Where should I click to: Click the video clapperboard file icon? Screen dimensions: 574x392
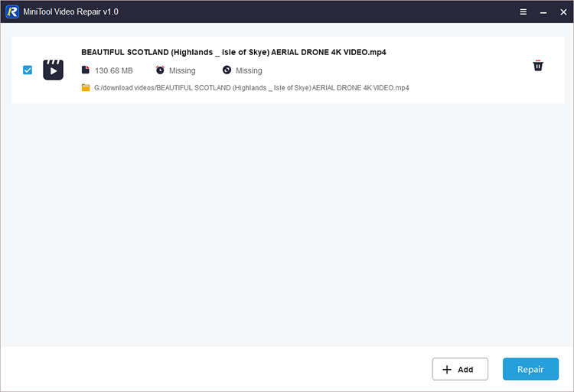[x=53, y=70]
